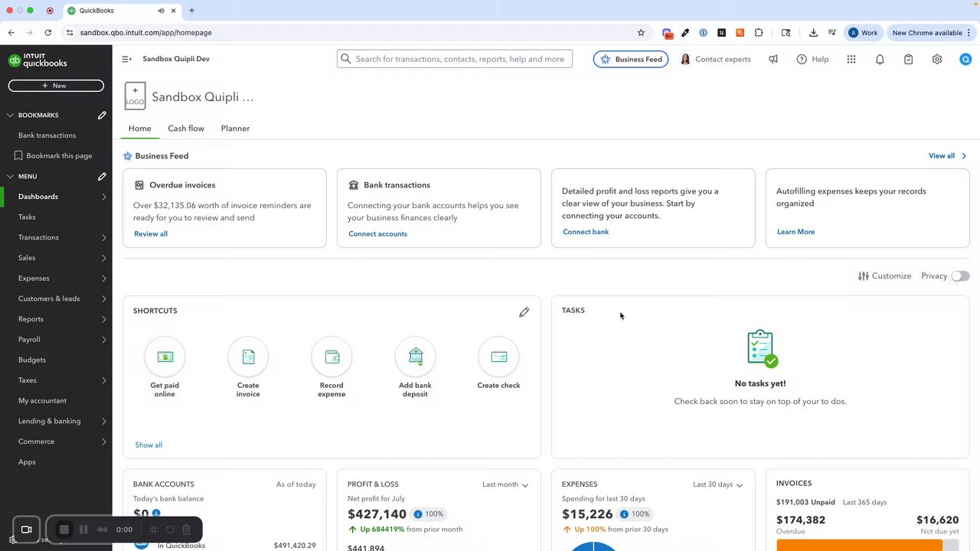Click the Connect accounts link

pos(377,234)
